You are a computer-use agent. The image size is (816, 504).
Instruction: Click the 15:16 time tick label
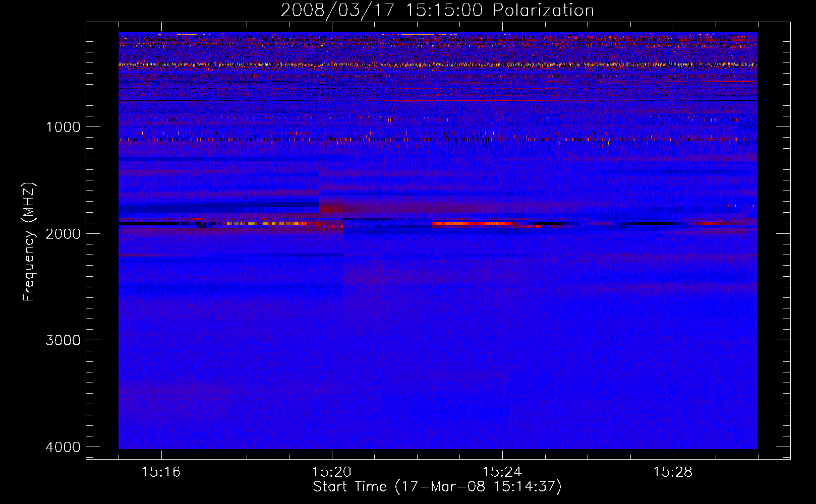161,472
